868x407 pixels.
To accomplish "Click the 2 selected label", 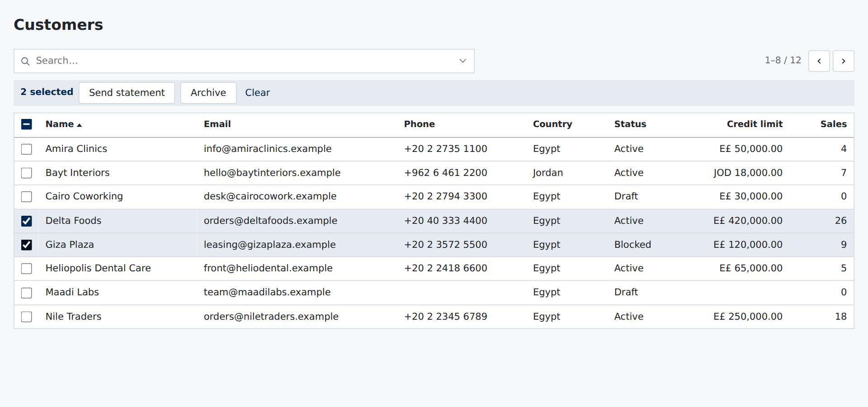I will click(47, 92).
